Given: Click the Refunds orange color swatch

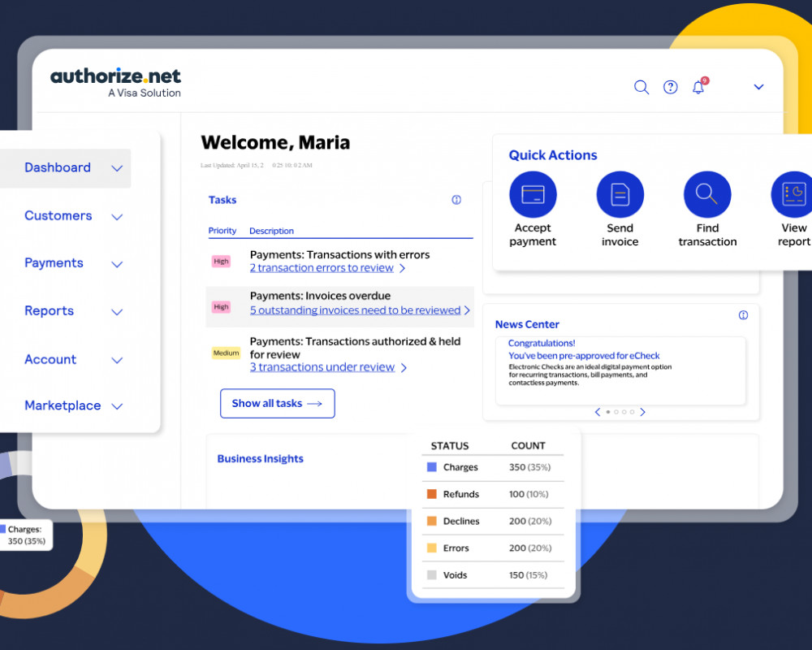Looking at the screenshot, I should [431, 494].
